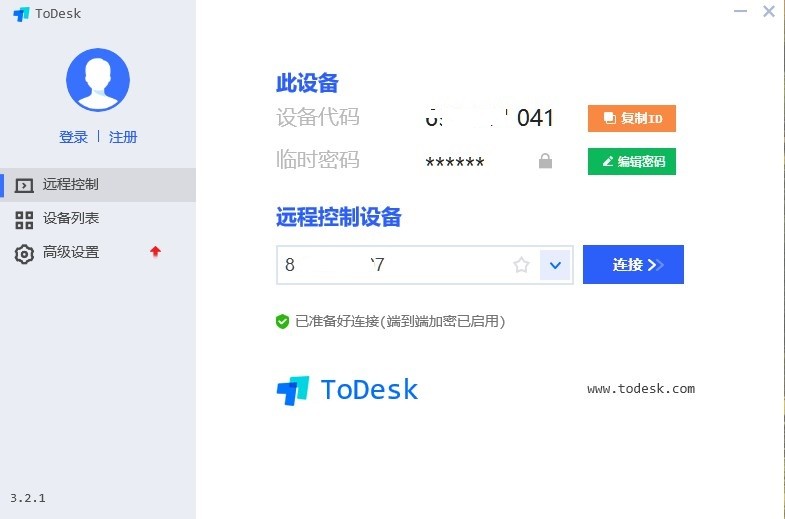
Task: Expand the remote device history dropdown arrow
Action: pos(555,265)
